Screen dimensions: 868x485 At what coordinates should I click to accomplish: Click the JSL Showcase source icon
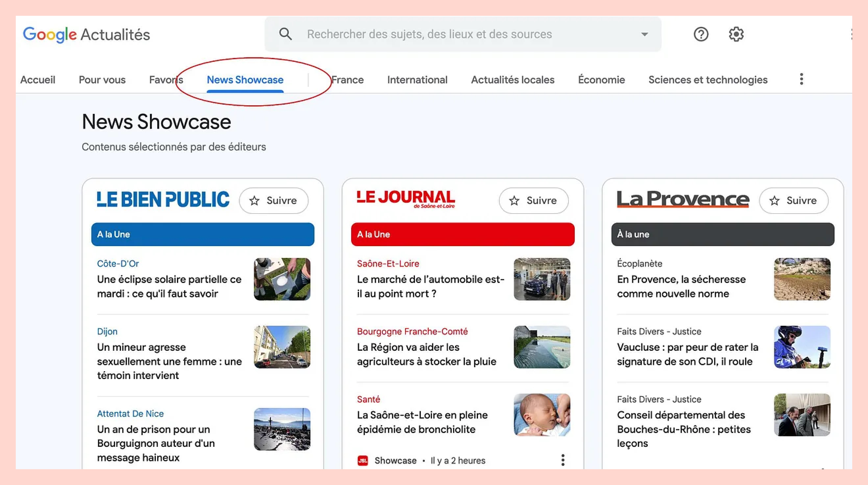[x=363, y=460]
